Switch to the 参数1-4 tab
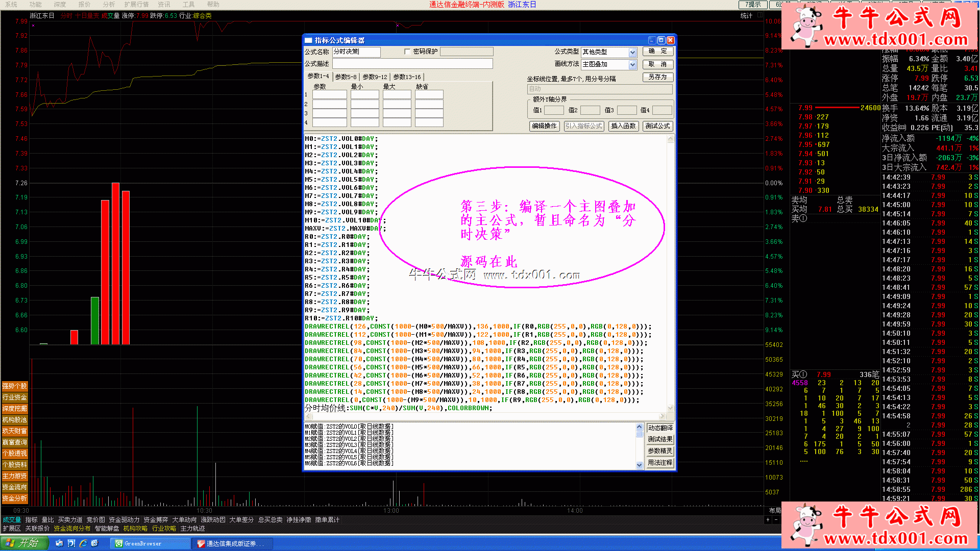This screenshot has width=980, height=551. click(x=318, y=77)
